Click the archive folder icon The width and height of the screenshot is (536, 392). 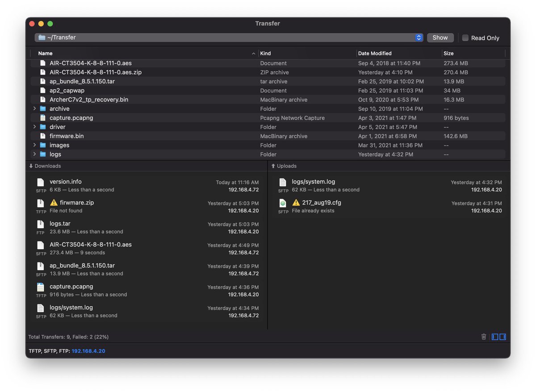(43, 108)
